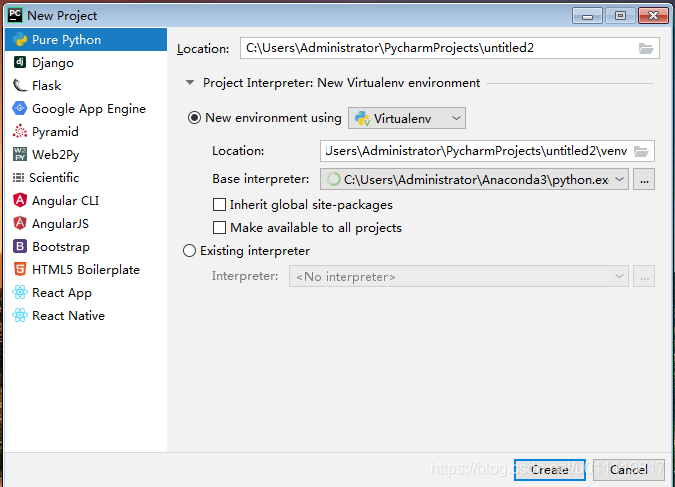Choose Django project type label
This screenshot has width=675, height=487.
click(x=53, y=63)
